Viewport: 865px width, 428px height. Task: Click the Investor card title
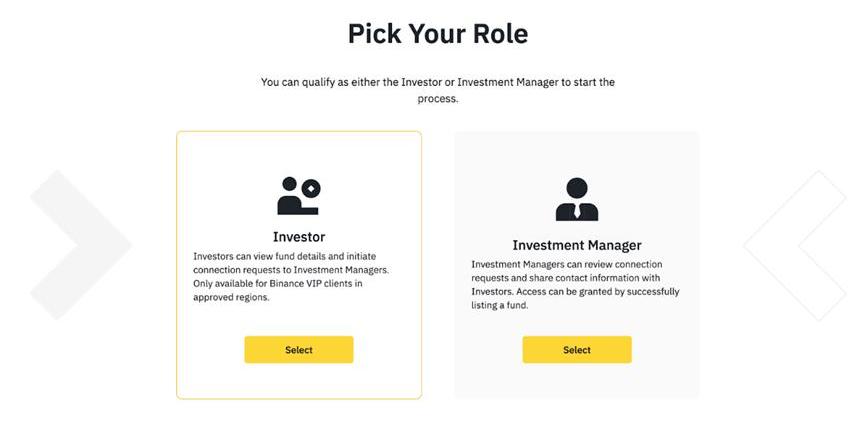[x=298, y=237]
